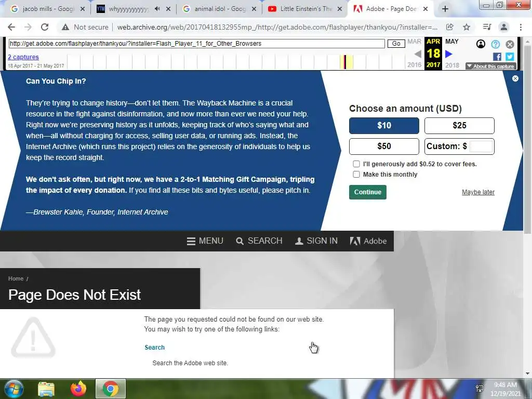Go back with the browser back arrow
This screenshot has width=532, height=399.
click(11, 27)
